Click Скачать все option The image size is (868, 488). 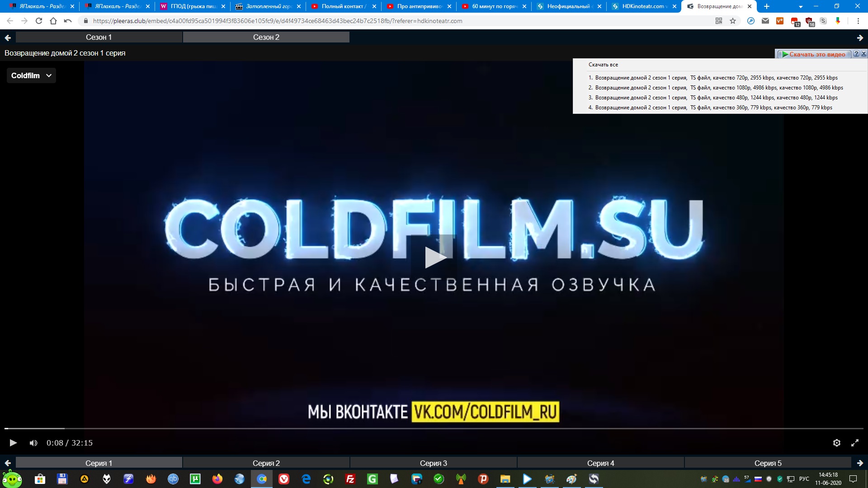tap(603, 65)
